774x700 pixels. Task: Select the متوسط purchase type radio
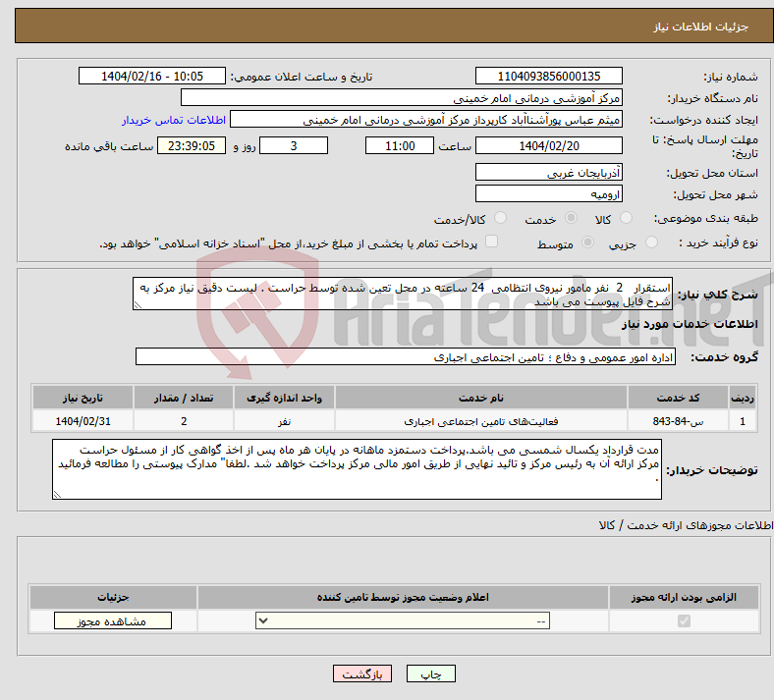(588, 242)
